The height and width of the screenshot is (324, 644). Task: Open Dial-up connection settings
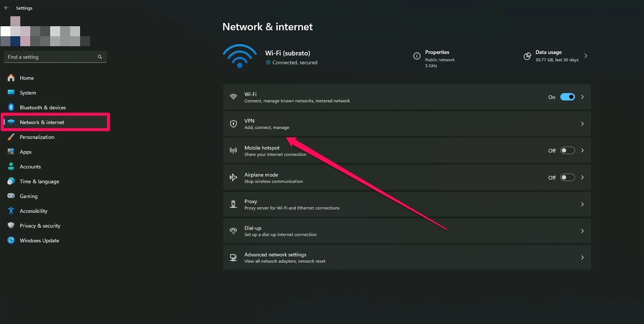pos(407,231)
